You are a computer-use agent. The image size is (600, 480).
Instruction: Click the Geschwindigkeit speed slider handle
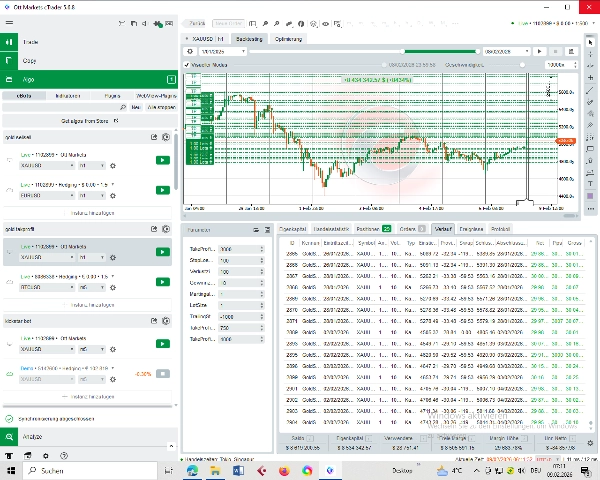(522, 65)
